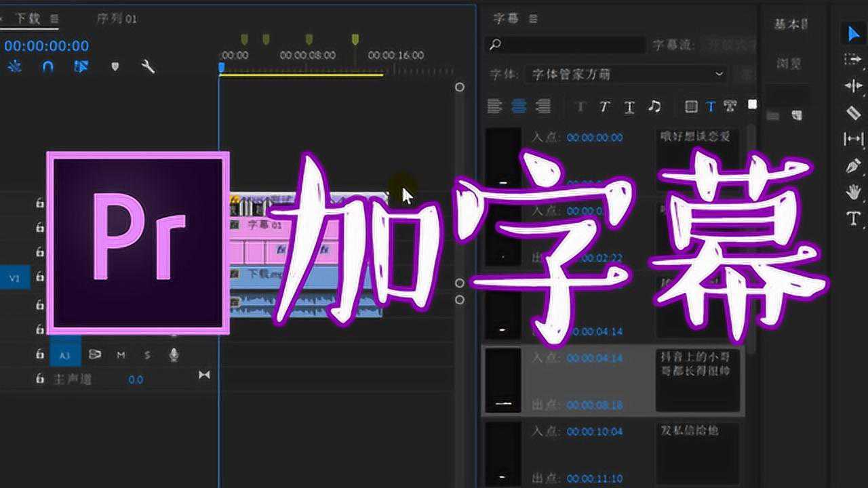Align caption text left
868x488 pixels.
(495, 106)
